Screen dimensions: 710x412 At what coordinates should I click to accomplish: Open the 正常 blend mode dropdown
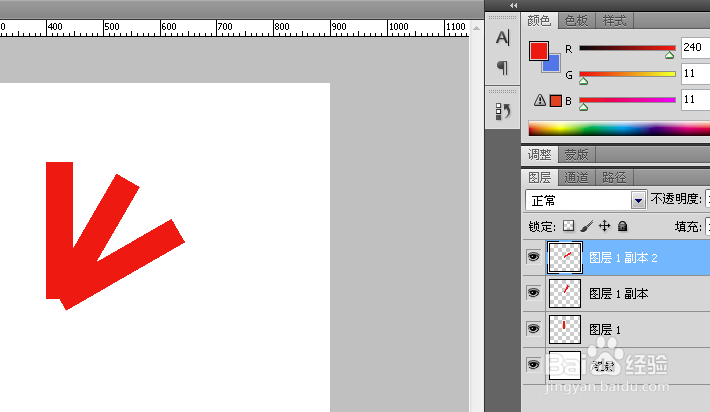click(x=585, y=200)
